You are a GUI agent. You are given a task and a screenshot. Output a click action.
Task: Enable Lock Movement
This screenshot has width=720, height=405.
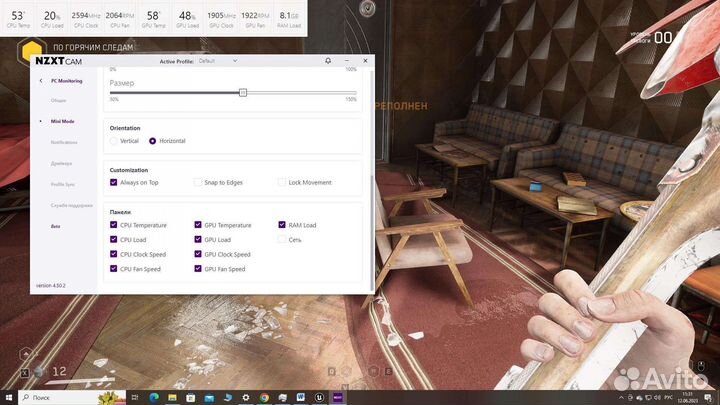click(282, 182)
